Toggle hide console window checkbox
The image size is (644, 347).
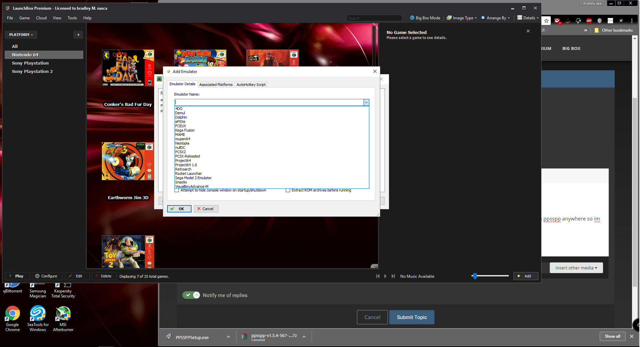click(177, 190)
